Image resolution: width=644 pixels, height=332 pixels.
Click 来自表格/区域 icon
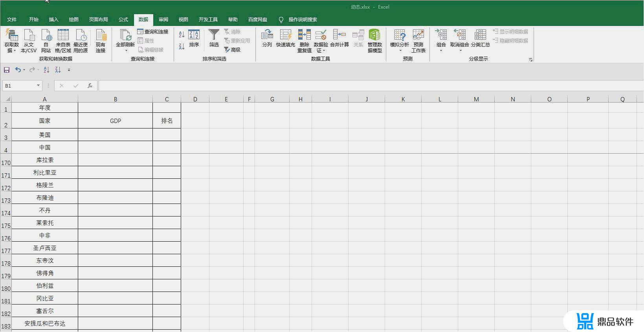click(63, 35)
